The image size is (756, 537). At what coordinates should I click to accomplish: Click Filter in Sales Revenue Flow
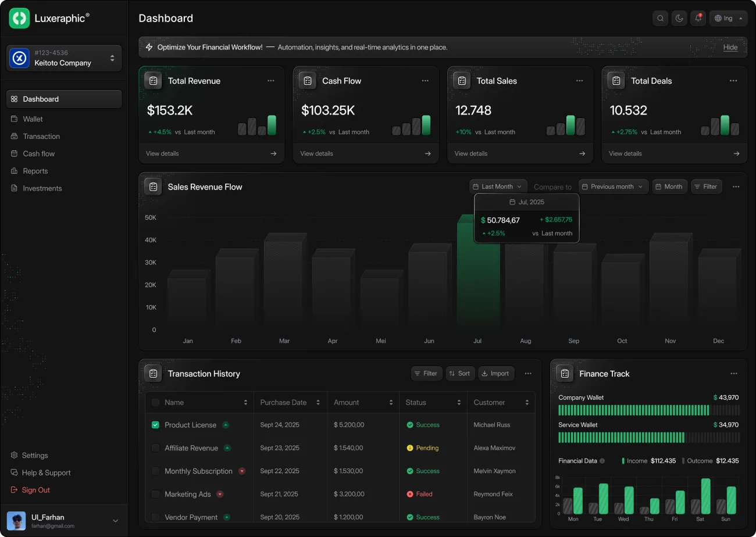707,187
